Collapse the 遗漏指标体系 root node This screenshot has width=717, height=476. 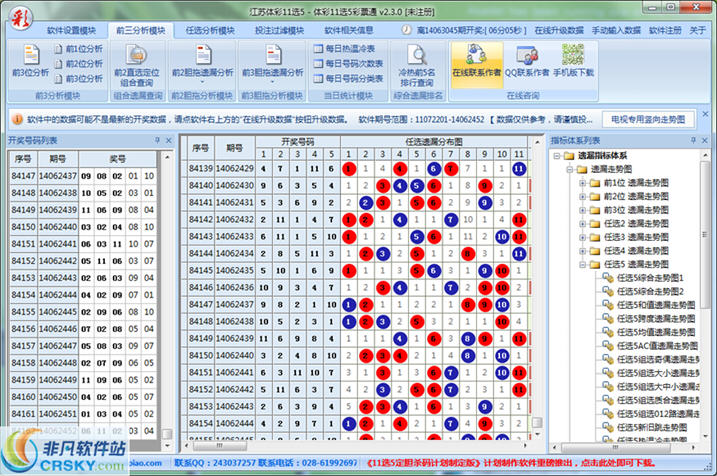click(556, 156)
